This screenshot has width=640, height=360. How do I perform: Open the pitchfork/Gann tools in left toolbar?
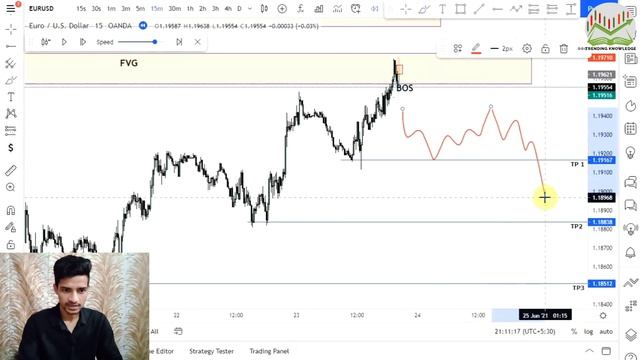tap(11, 63)
